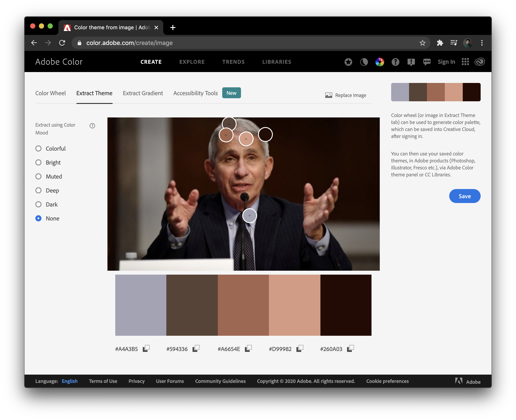Click the dark picker circle right of the head

click(265, 134)
